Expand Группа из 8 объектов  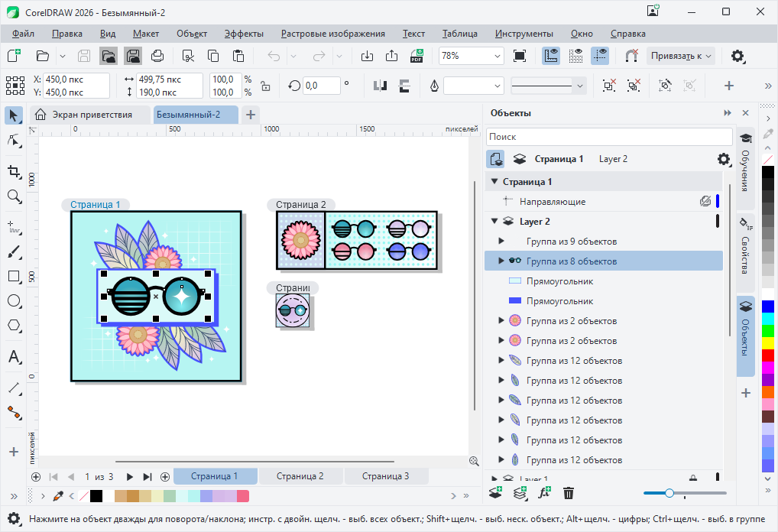pyautogui.click(x=501, y=261)
